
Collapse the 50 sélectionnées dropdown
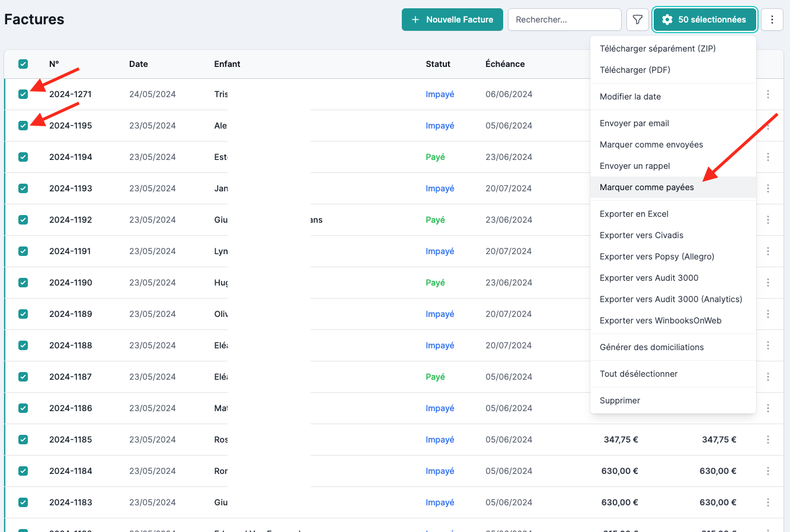click(x=704, y=20)
